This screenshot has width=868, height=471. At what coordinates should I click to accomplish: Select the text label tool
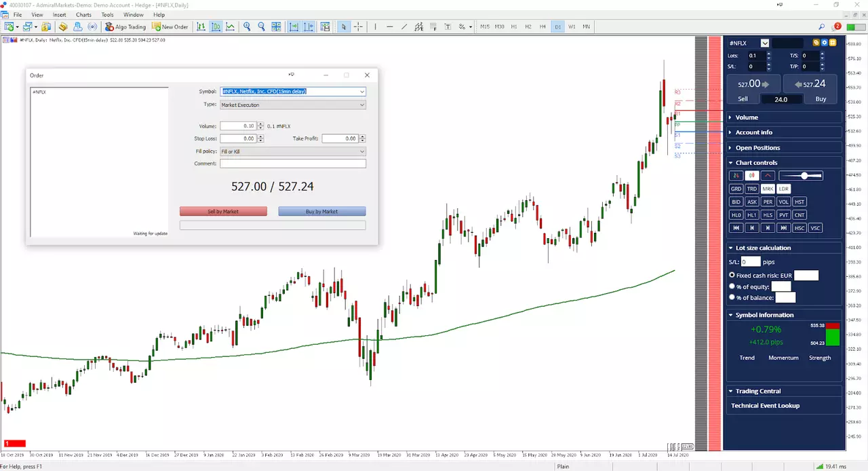click(x=448, y=27)
